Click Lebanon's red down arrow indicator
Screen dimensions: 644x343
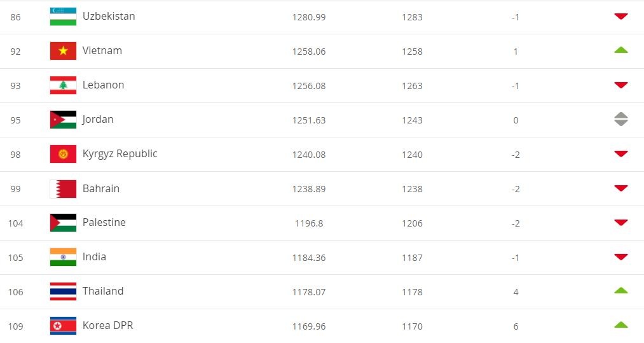620,85
